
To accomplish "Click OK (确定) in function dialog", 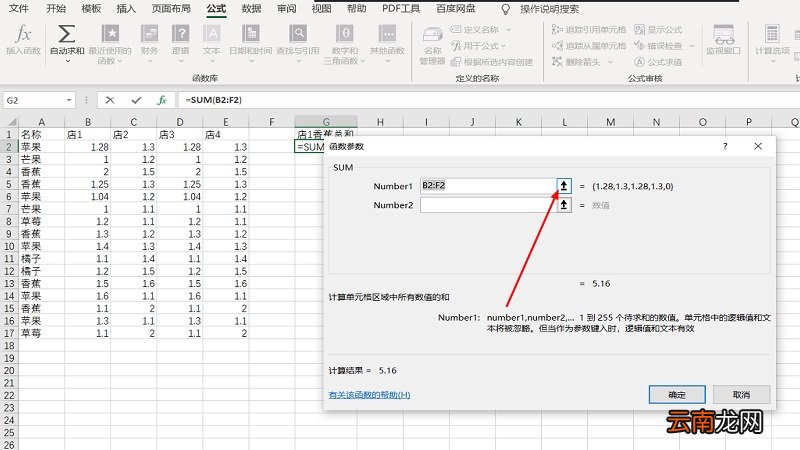I will (x=677, y=394).
